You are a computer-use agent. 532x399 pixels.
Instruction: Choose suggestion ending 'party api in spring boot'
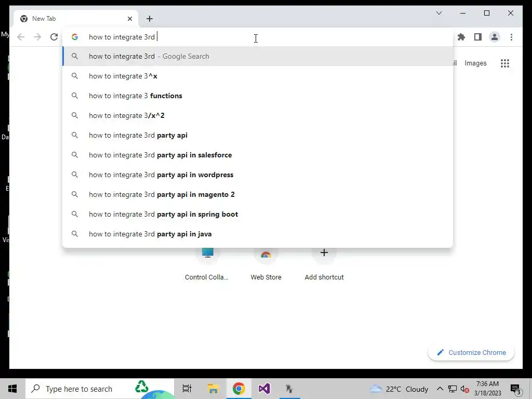[x=258, y=214]
